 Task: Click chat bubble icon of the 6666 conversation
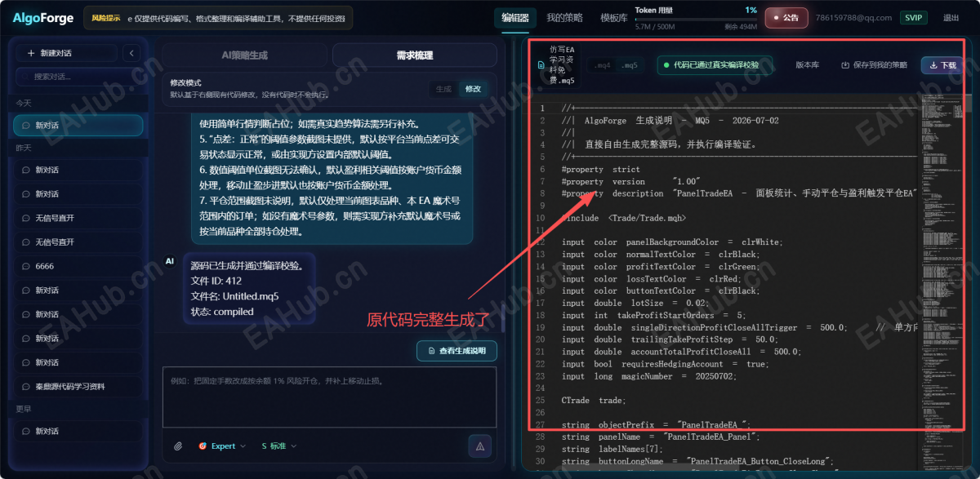(26, 266)
